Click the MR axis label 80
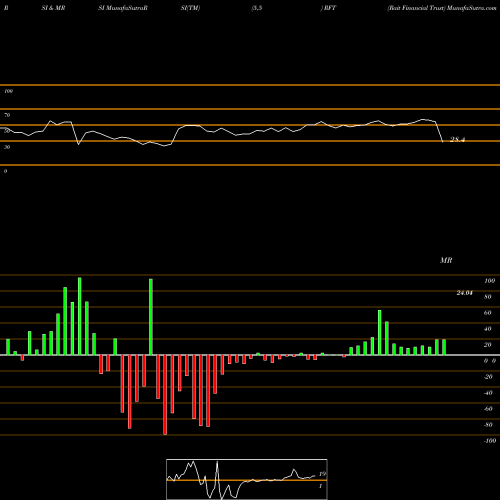500x500 pixels. coord(488,297)
